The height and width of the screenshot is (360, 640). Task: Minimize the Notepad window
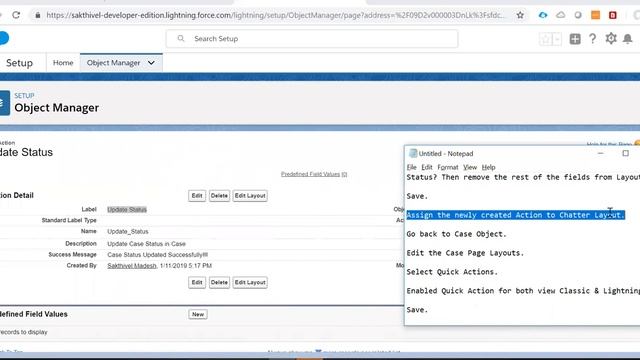click(x=600, y=153)
